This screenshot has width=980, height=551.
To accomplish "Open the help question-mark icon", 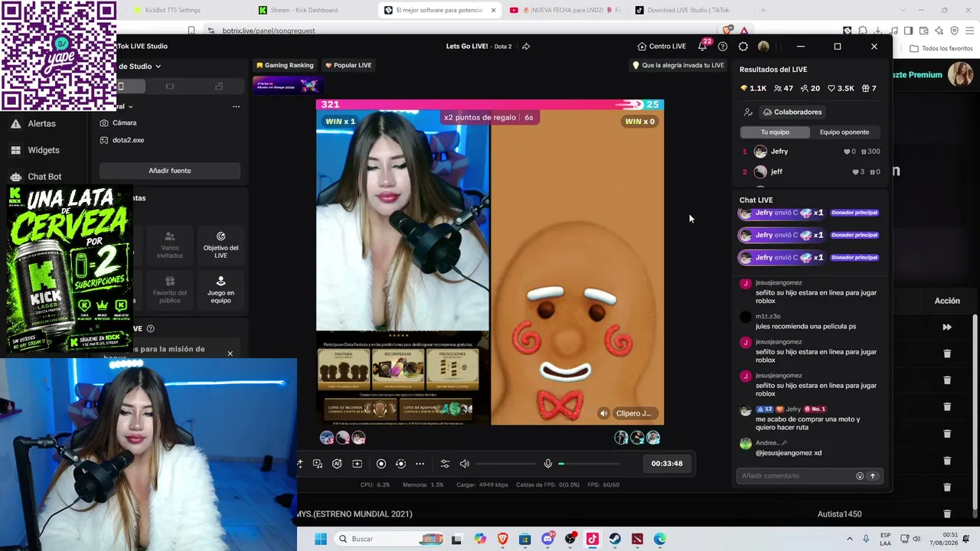I will (x=723, y=47).
